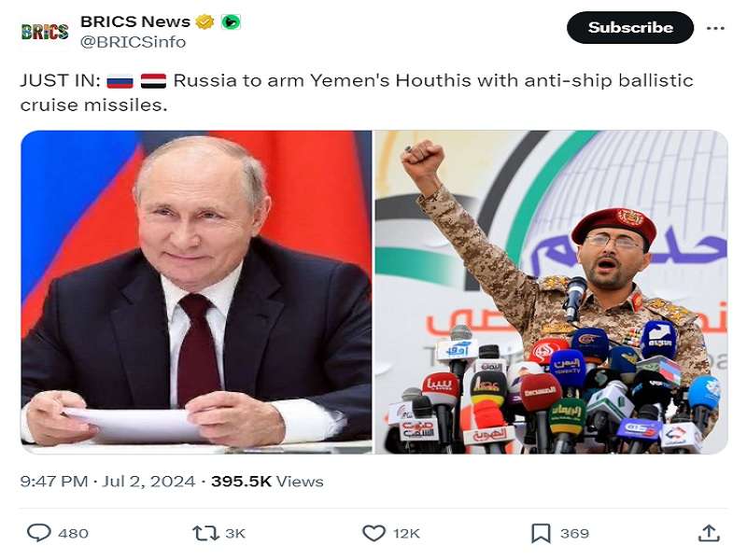Toggle the bookmark icon
The height and width of the screenshot is (560, 747).
point(541,533)
